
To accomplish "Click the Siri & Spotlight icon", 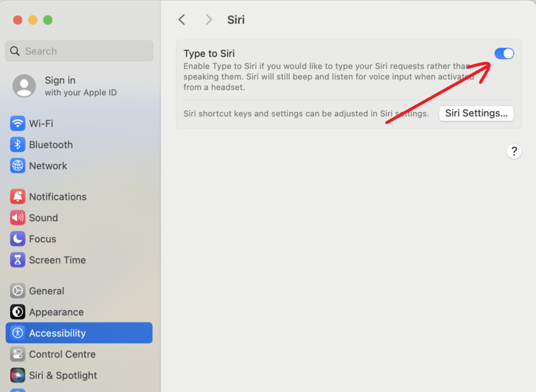I will click(17, 375).
